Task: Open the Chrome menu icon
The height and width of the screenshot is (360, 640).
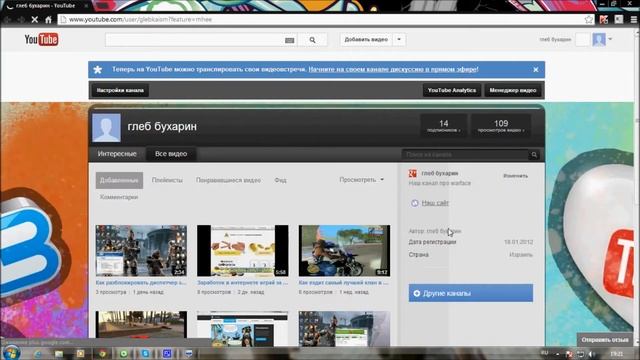Action: 633,19
